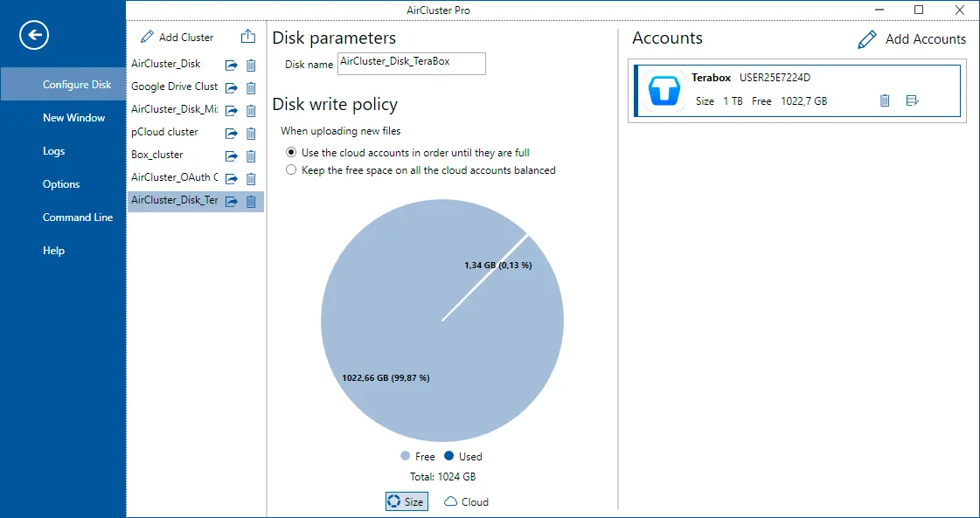Click the free space value 1022,7 GB
Screen dimensions: 980x518
click(803, 101)
